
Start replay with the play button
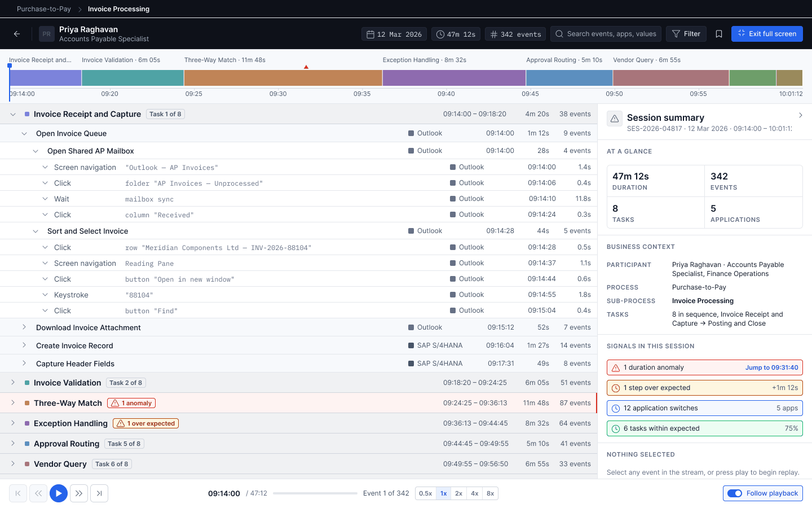pos(59,493)
